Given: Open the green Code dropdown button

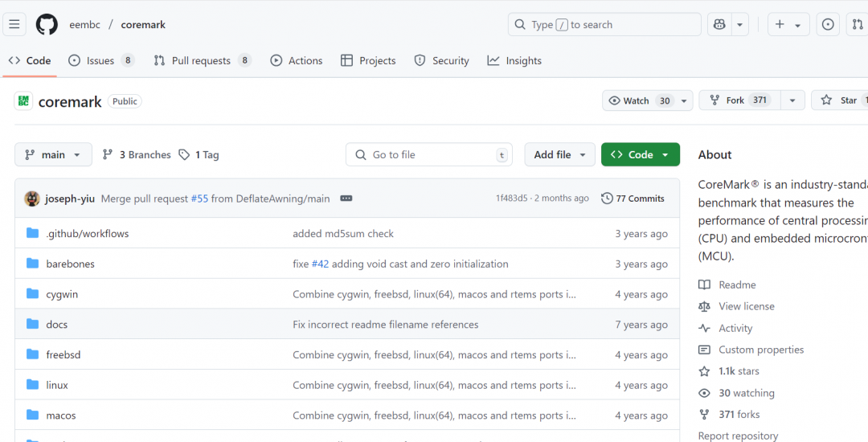Looking at the screenshot, I should (641, 155).
